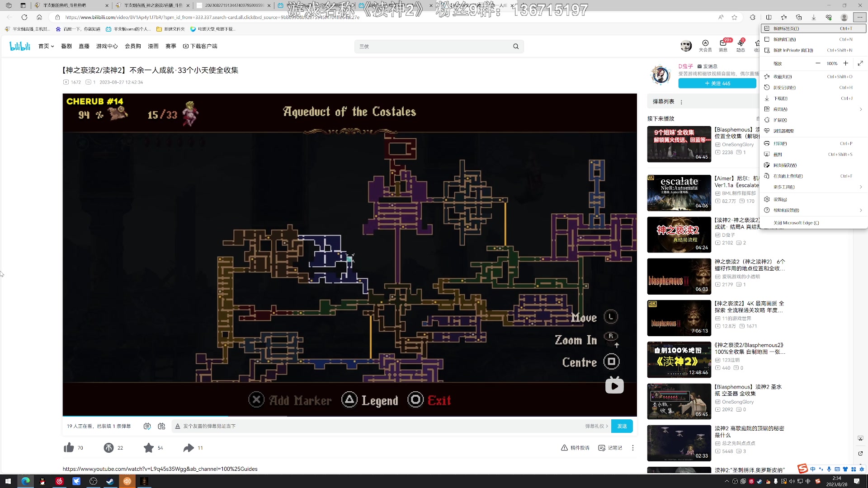Select 截图 in Edge menu
The image size is (868, 488).
(814, 154)
